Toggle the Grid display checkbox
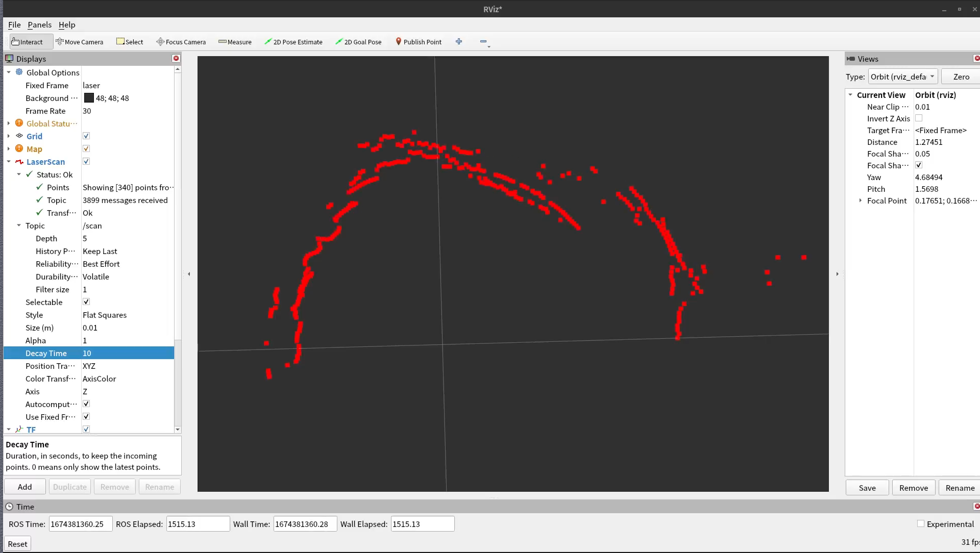Screen dimensions: 980x553 [86, 136]
